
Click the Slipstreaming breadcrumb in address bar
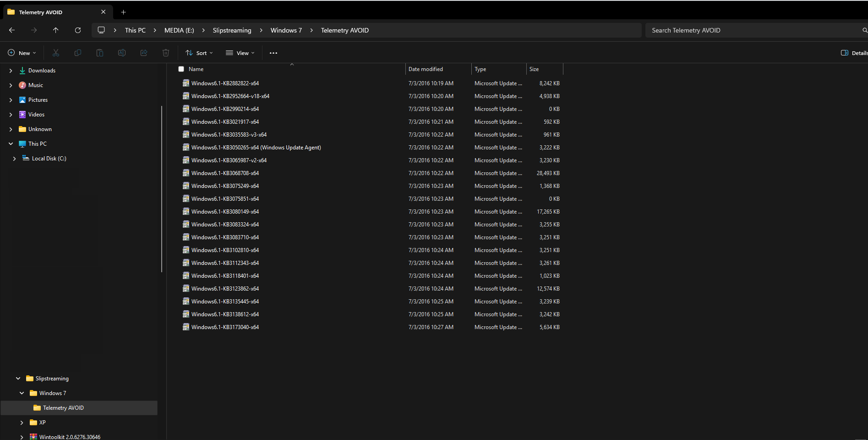pyautogui.click(x=232, y=30)
